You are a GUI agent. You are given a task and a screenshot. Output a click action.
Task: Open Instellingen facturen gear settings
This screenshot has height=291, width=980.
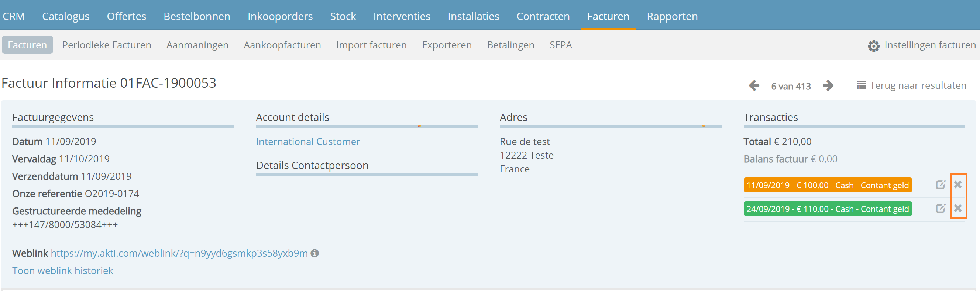click(873, 46)
